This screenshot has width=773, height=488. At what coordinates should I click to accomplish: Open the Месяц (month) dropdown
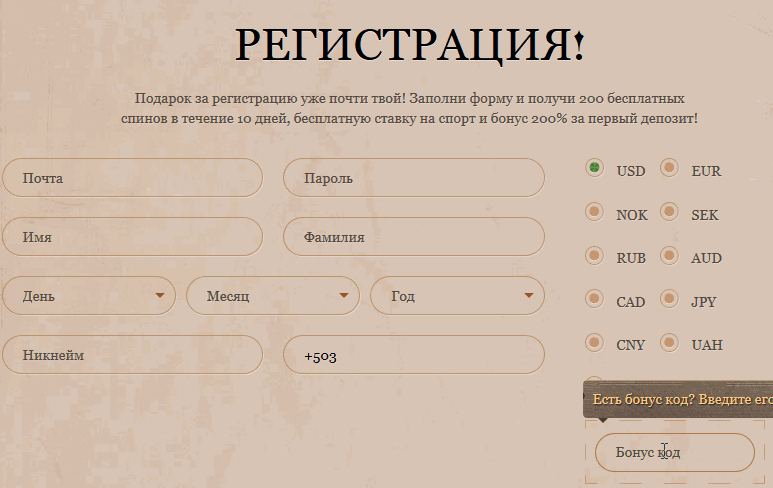(x=273, y=296)
